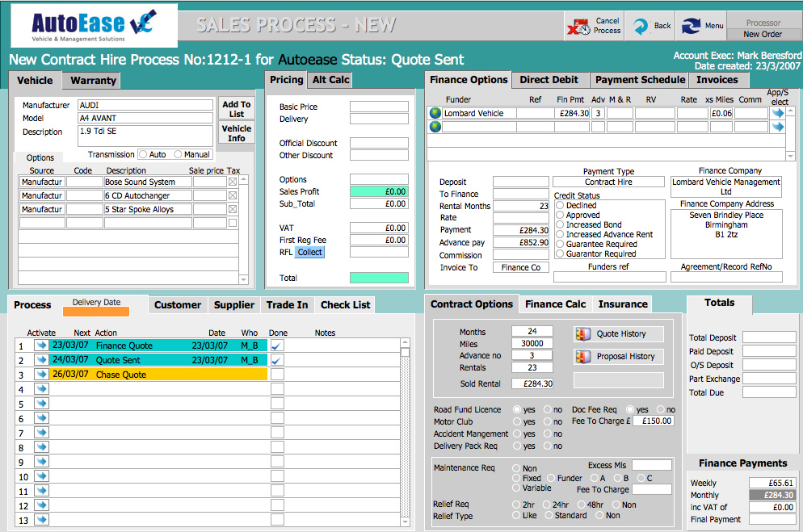Click App/S elect arrow on empty funder row
Image resolution: width=803 pixels, height=532 pixels.
click(778, 127)
